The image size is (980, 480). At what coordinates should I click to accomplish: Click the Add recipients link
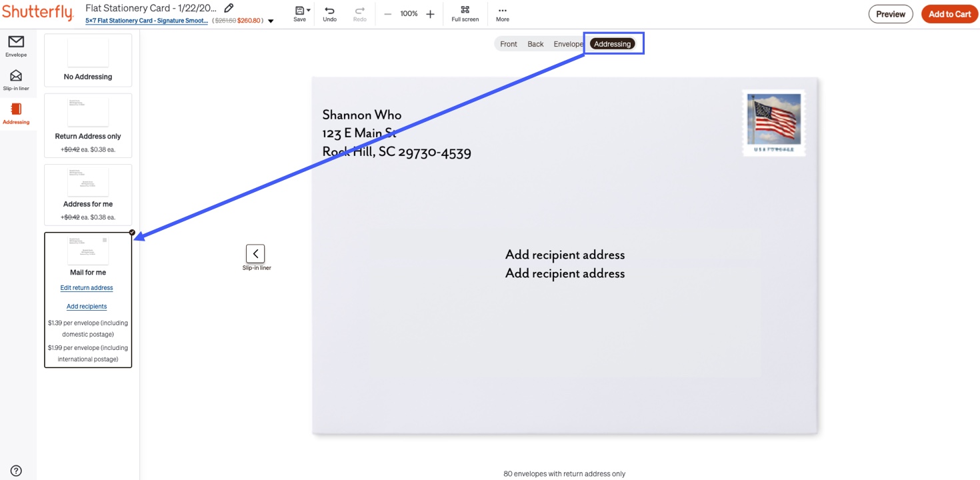click(x=87, y=307)
